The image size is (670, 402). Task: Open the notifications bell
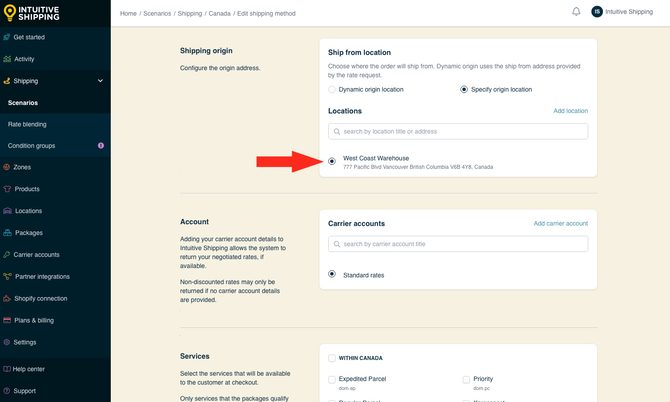pos(576,12)
